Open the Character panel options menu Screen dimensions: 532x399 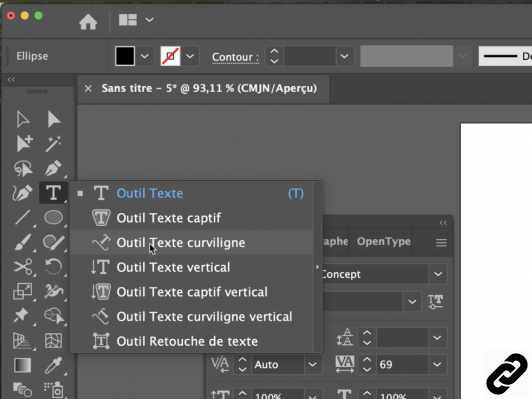[441, 243]
